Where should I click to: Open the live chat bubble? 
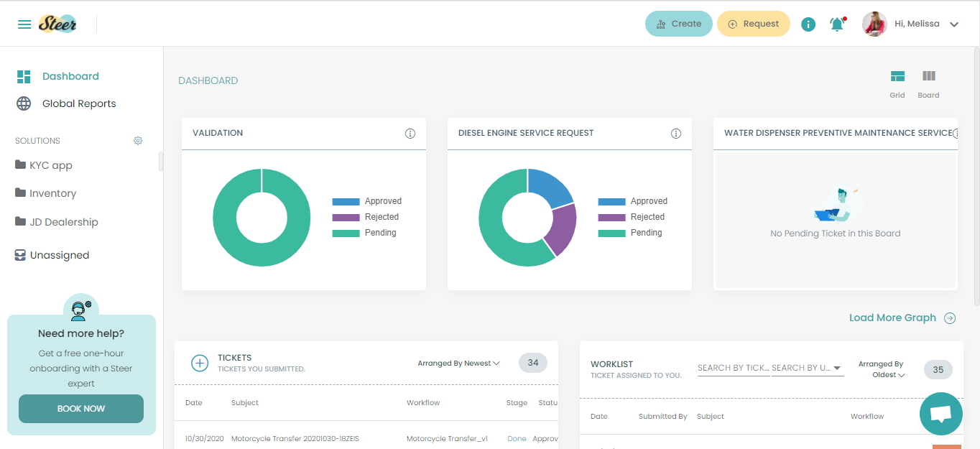pyautogui.click(x=940, y=414)
